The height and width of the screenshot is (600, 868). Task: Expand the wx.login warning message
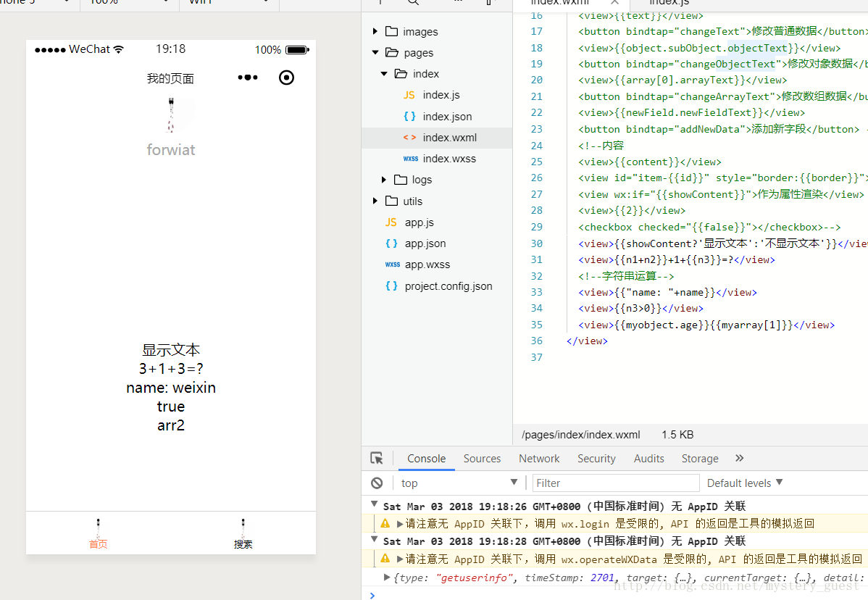click(x=400, y=524)
